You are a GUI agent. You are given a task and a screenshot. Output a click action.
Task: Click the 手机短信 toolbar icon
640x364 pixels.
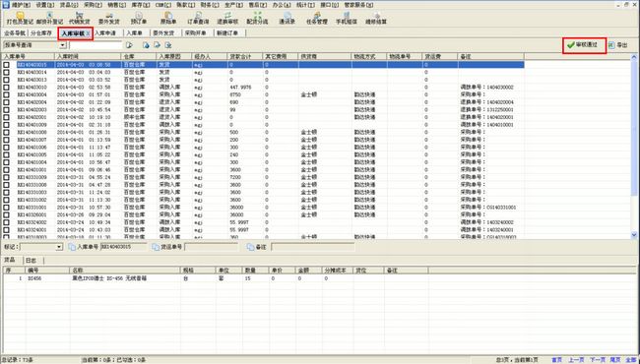coord(347,18)
